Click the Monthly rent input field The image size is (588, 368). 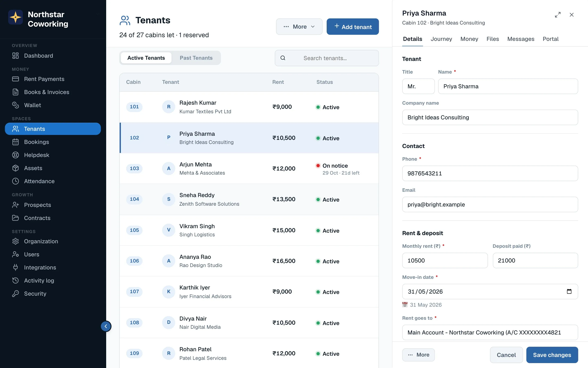pos(445,260)
